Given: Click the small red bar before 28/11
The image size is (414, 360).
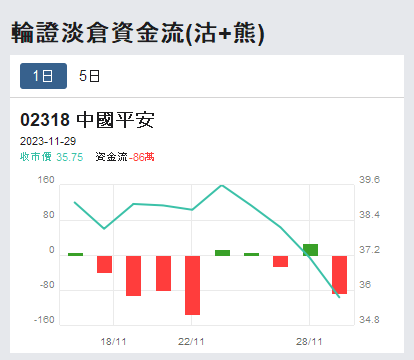Looking at the screenshot, I should 280,261.
